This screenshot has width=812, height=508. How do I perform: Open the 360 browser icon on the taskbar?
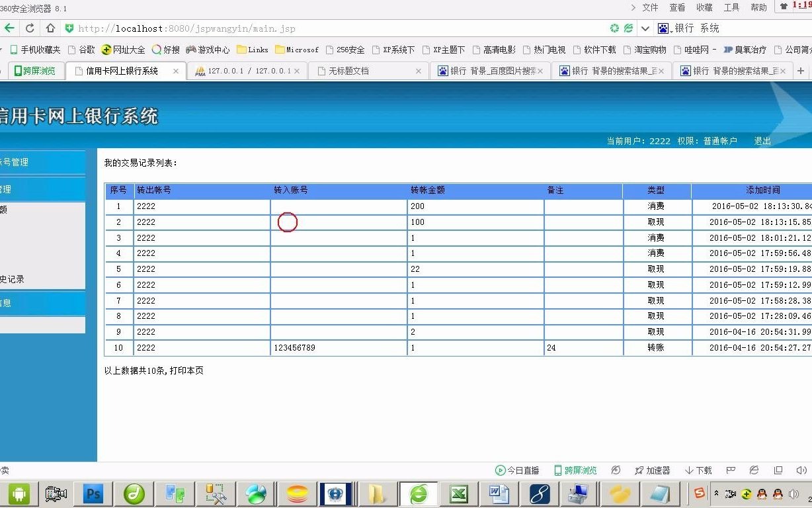point(419,493)
